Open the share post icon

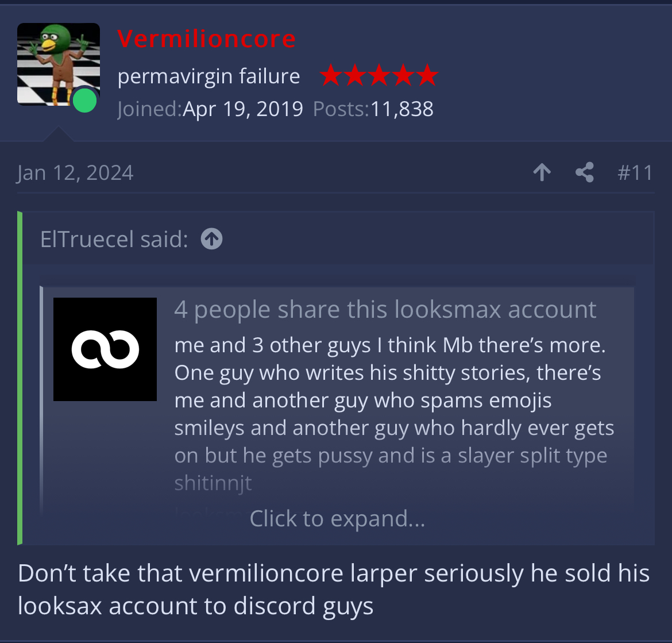pyautogui.click(x=585, y=172)
